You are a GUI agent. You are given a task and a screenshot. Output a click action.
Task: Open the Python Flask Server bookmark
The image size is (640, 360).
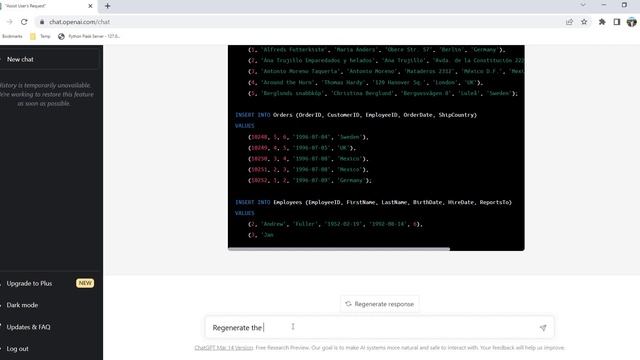pyautogui.click(x=89, y=36)
